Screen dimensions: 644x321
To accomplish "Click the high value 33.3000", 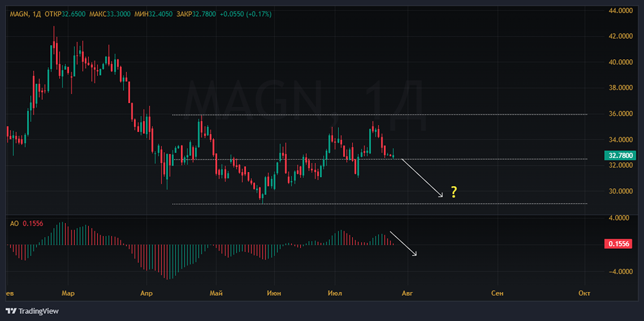I will pyautogui.click(x=118, y=14).
